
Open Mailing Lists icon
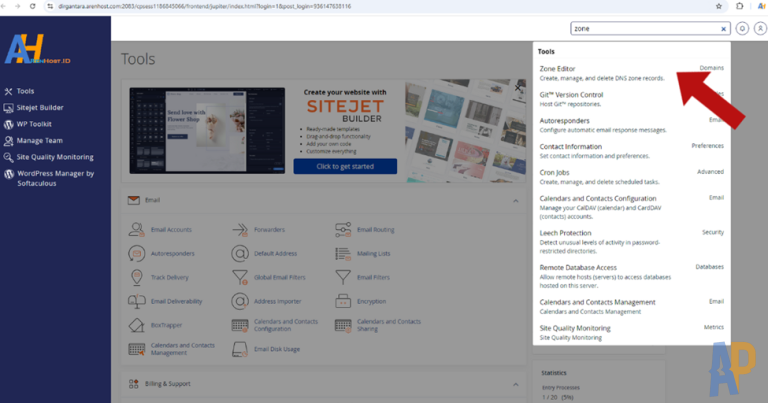[x=343, y=254]
